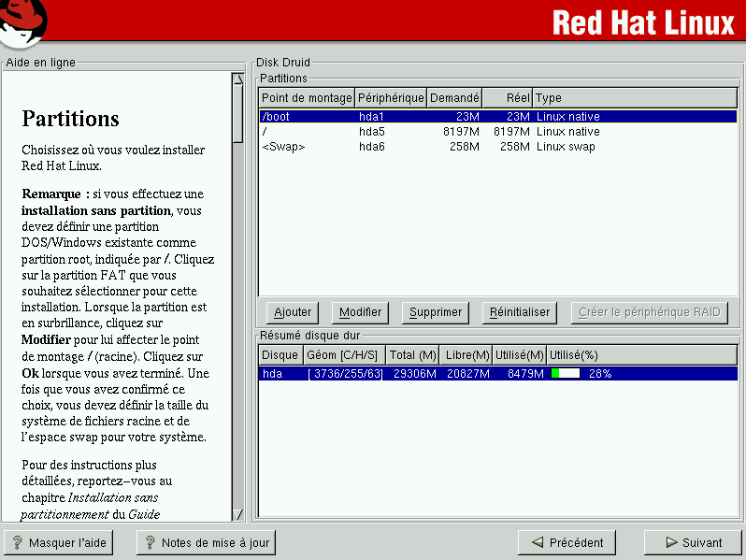Click the left arrow icon on Précédent

point(537,542)
